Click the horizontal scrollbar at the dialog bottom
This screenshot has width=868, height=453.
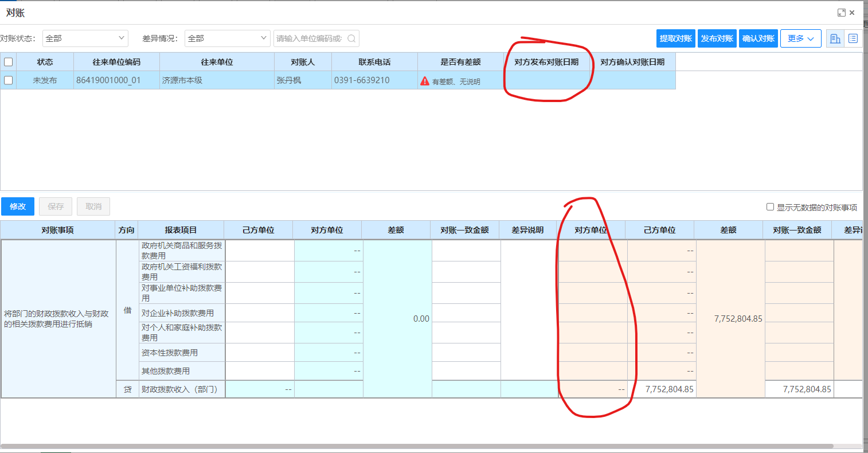(417, 446)
